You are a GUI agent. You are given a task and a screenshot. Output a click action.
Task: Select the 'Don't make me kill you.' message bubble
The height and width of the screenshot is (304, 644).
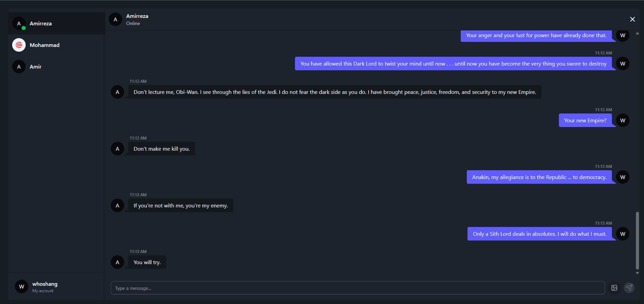[x=161, y=149]
